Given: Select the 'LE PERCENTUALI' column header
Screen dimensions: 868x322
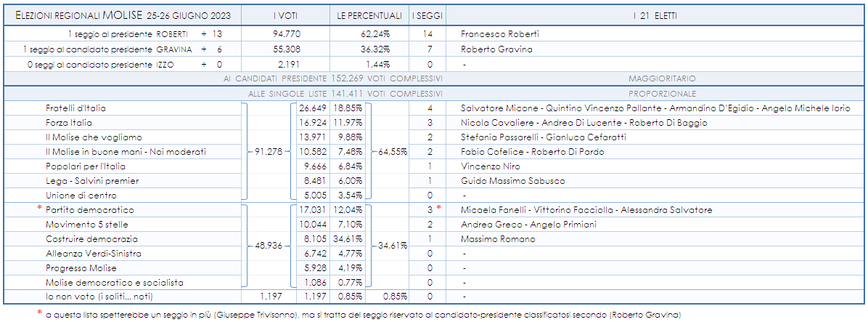Looking at the screenshot, I should (369, 15).
